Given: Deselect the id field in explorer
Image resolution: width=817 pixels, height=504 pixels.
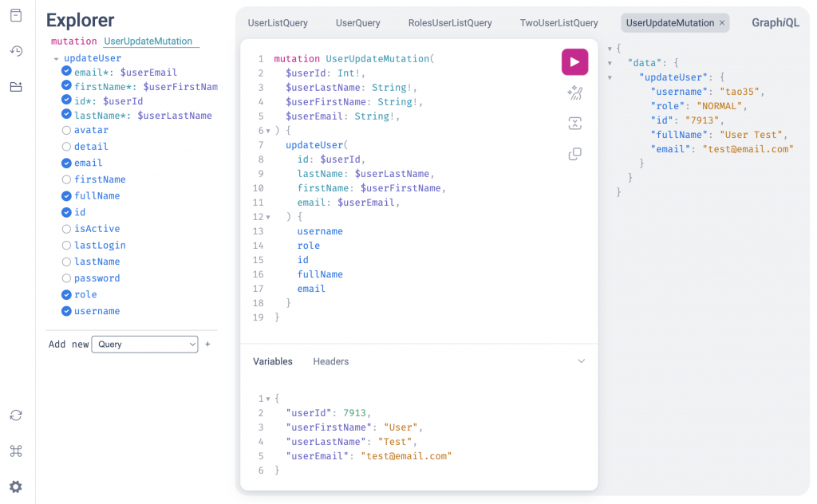Looking at the screenshot, I should pos(66,212).
